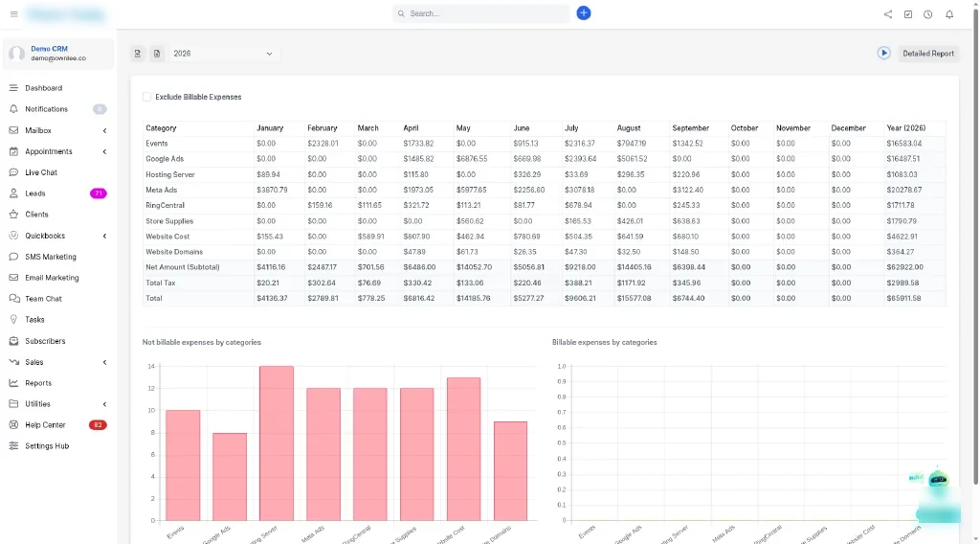Screen dimensions: 980x544
Task: Expand the Sales submenu chevron
Action: tap(104, 362)
